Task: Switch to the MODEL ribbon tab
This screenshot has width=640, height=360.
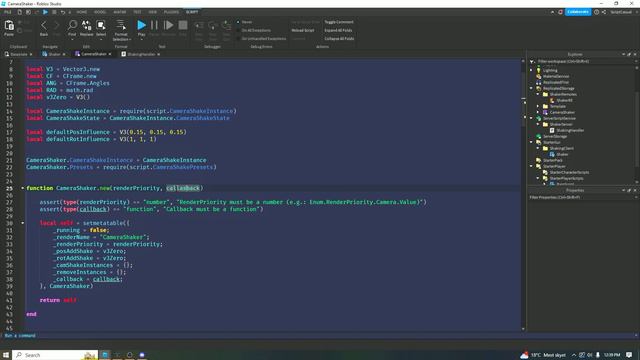Action: pyautogui.click(x=100, y=12)
